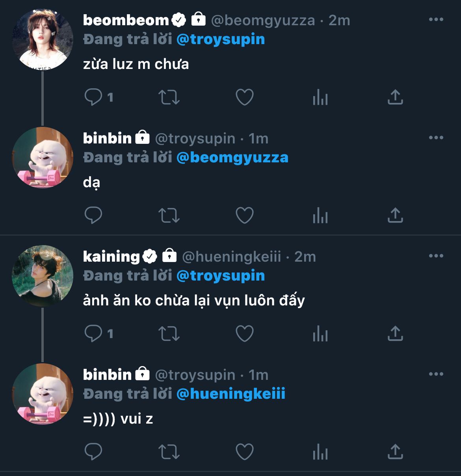The image size is (461, 476).
Task: Share kaining's tweet
Action: click(395, 333)
